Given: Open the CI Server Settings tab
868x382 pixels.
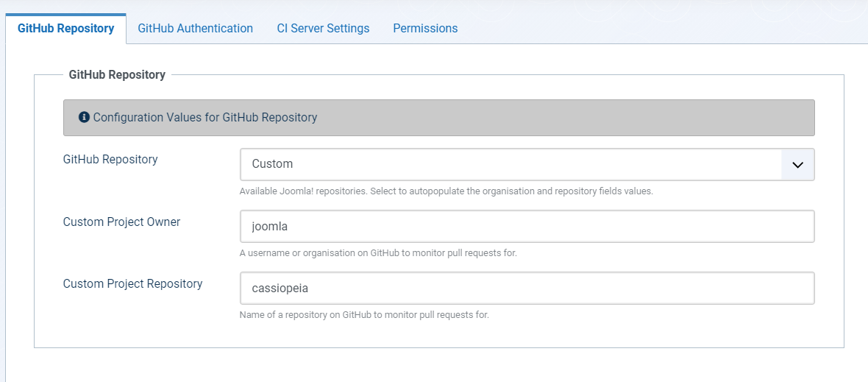Looking at the screenshot, I should pos(323,28).
